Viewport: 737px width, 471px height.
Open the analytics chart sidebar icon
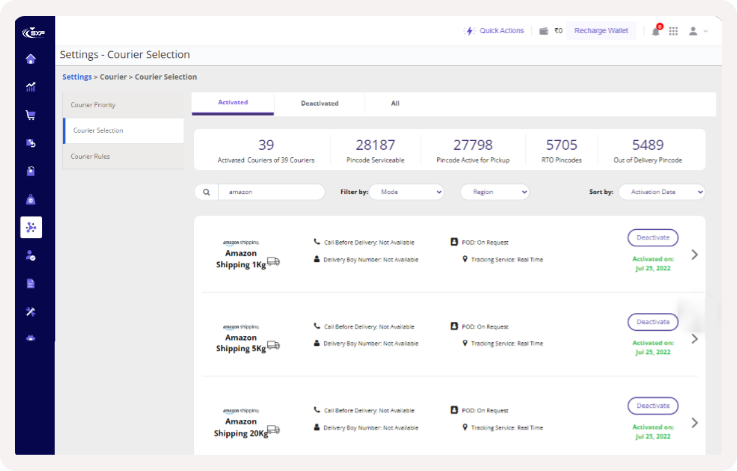31,86
